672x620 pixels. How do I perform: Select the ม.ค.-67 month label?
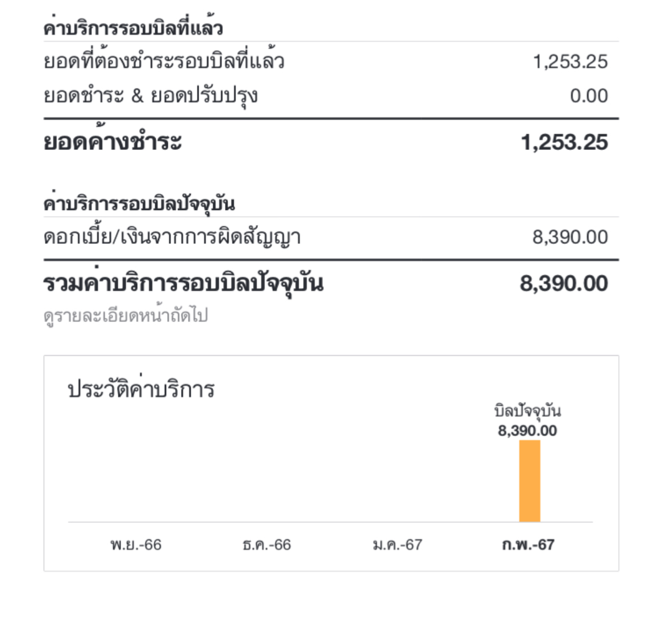[x=397, y=545]
